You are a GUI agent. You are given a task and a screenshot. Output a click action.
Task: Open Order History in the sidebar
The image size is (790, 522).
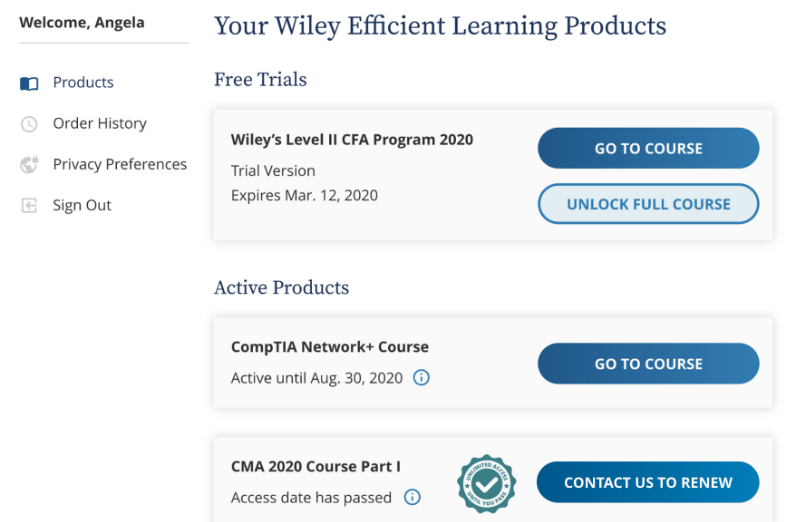100,123
